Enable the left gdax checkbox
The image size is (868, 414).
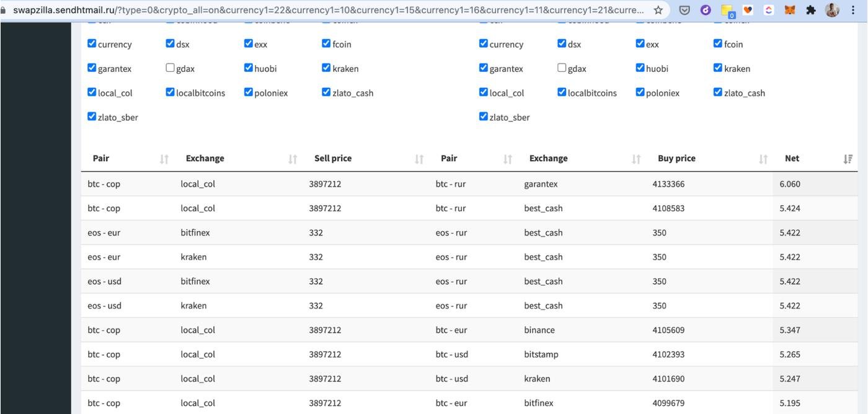[x=170, y=68]
